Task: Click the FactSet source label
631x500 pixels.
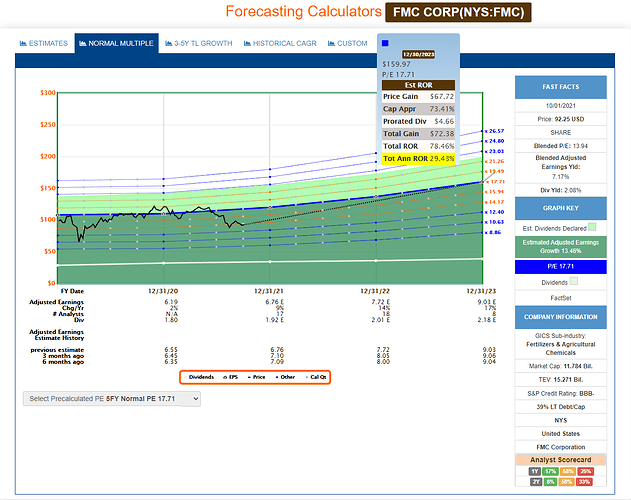Action: tap(561, 298)
